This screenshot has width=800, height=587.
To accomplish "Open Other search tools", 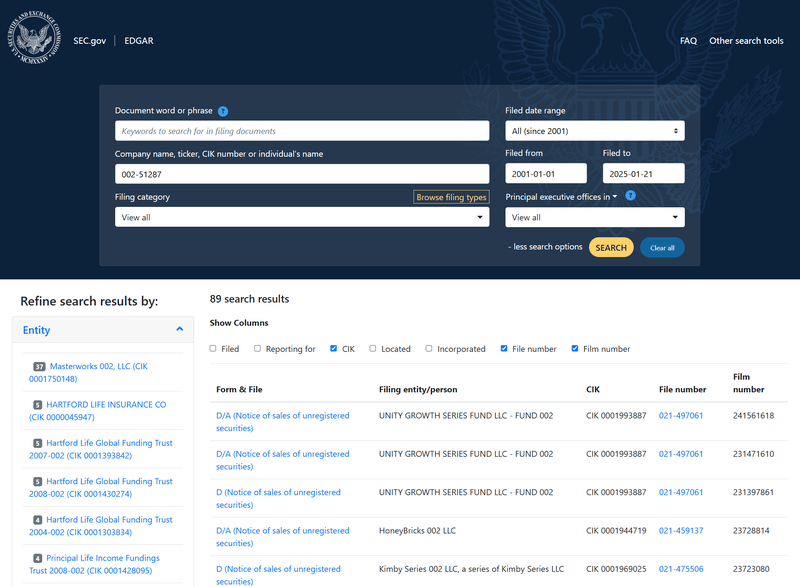I will click(x=746, y=41).
